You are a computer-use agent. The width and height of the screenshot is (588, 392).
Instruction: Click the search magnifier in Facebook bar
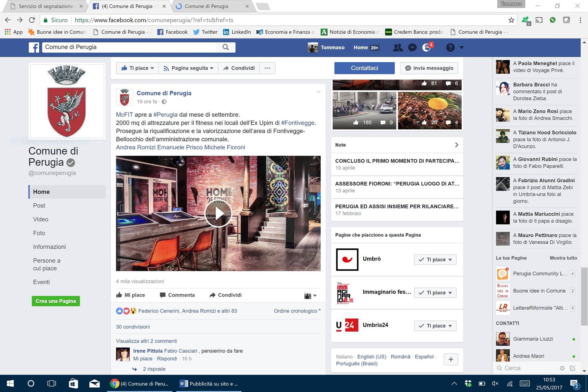226,47
